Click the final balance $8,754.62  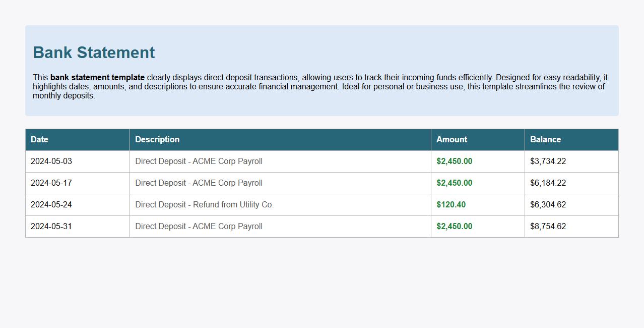click(x=548, y=226)
